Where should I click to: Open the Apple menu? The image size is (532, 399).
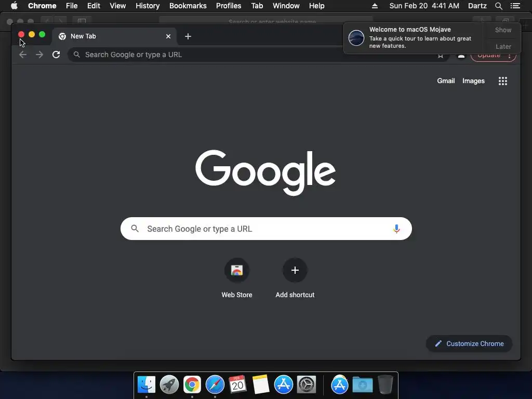point(14,6)
